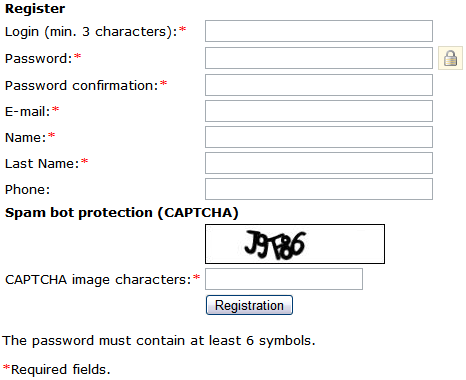
Task: Focus the Name input field
Action: 319,137
